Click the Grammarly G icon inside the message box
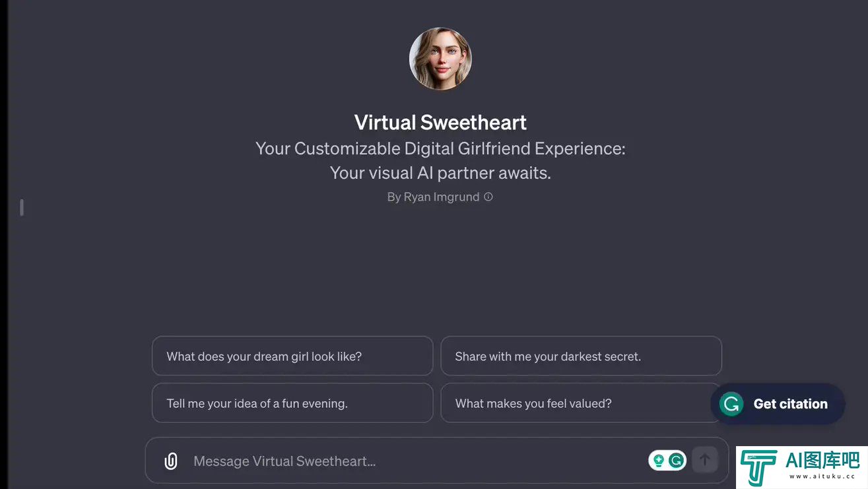The height and width of the screenshot is (489, 868). click(676, 461)
